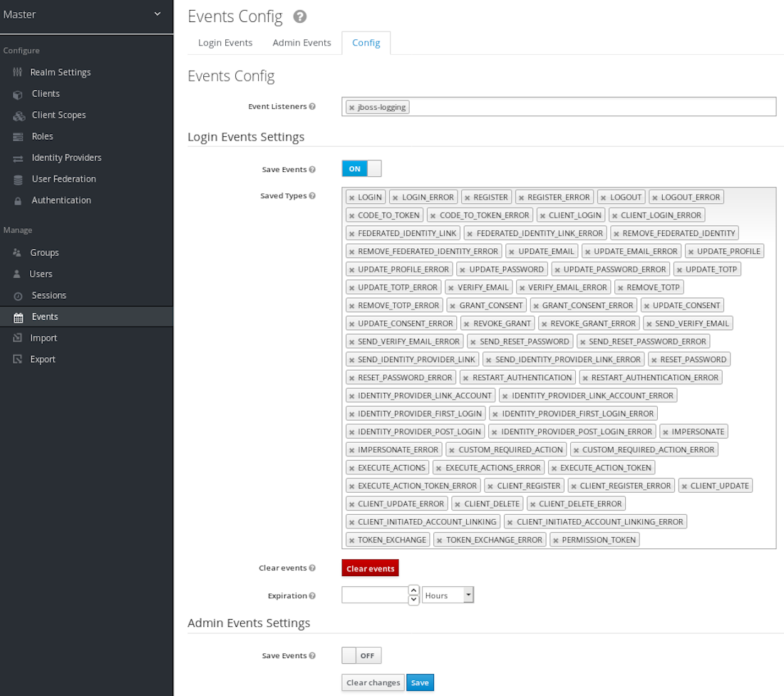This screenshot has width=784, height=696.
Task: Increase expiration value with up arrow
Action: tap(413, 590)
